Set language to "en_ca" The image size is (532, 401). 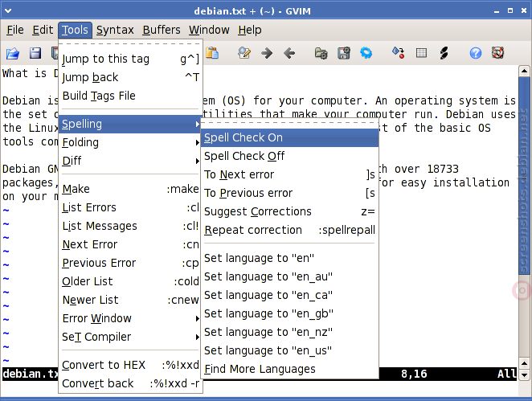pos(289,295)
